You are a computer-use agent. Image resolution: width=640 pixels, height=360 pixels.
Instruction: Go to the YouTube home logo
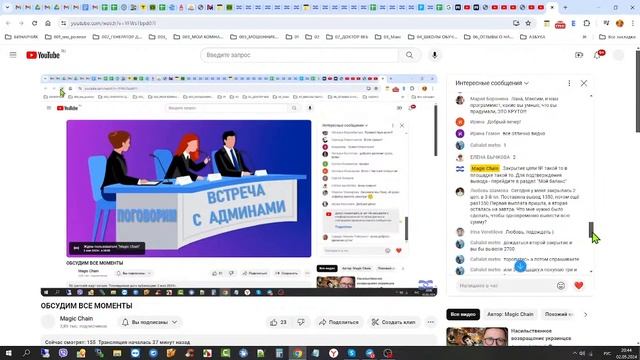pos(43,55)
